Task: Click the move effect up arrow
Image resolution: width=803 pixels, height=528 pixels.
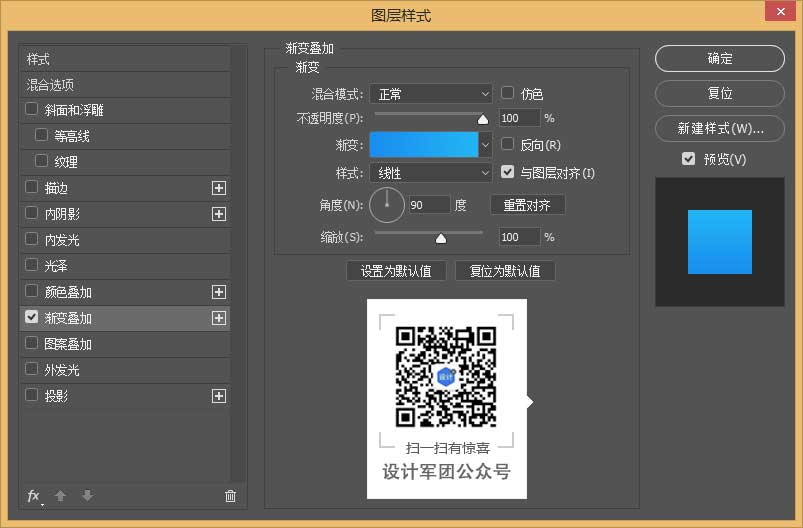Action: pyautogui.click(x=61, y=496)
